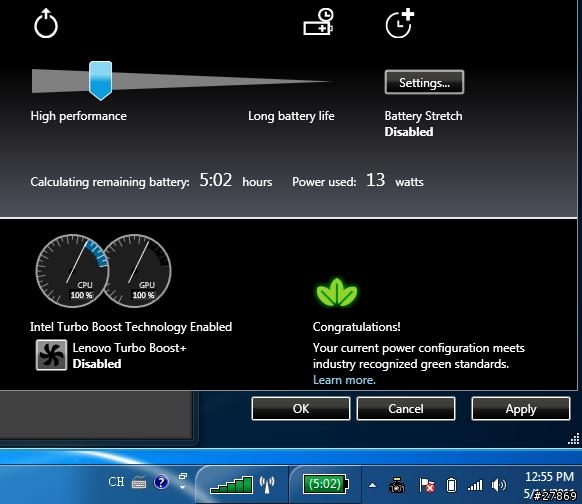Click the 5:02 remaining battery value
Viewport: 582px width, 504px height.
(x=216, y=180)
